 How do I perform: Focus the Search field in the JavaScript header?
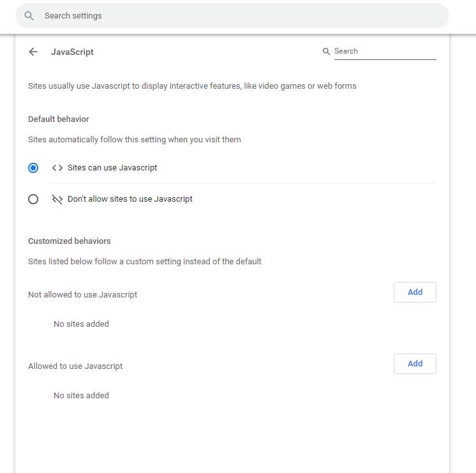[x=385, y=51]
